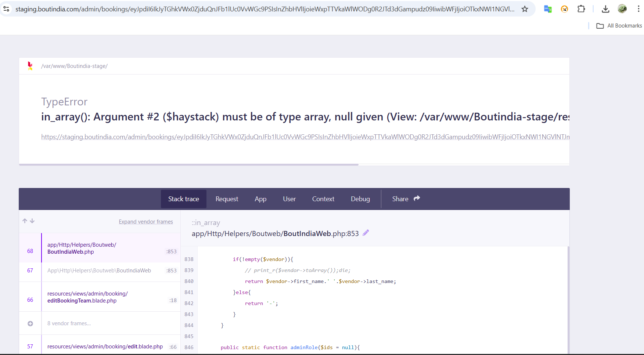Open the staging.boutindia.com error URL link
Viewport: 644px width, 355px height.
305,137
